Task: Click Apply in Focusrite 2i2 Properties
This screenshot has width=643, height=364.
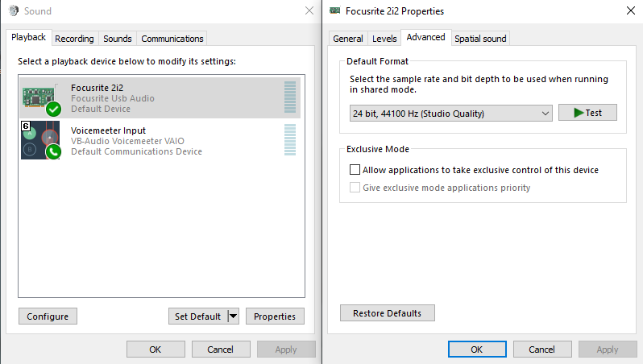Action: coord(608,350)
